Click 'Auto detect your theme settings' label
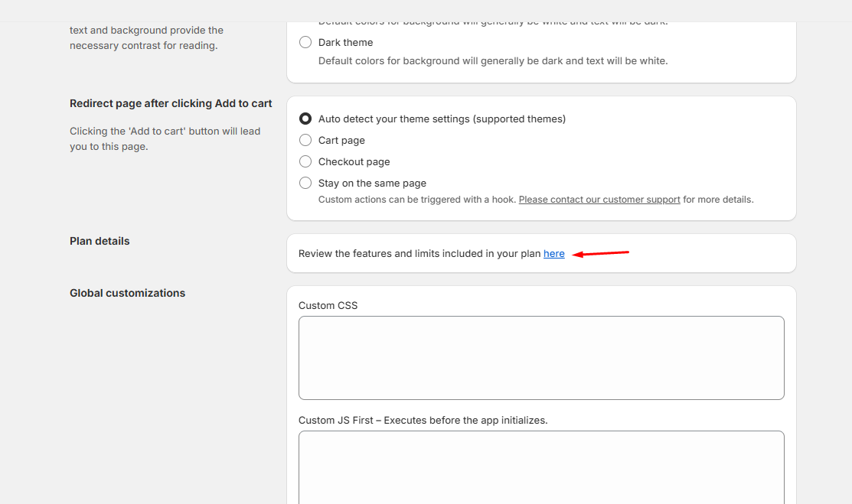This screenshot has height=504, width=852. coord(442,119)
